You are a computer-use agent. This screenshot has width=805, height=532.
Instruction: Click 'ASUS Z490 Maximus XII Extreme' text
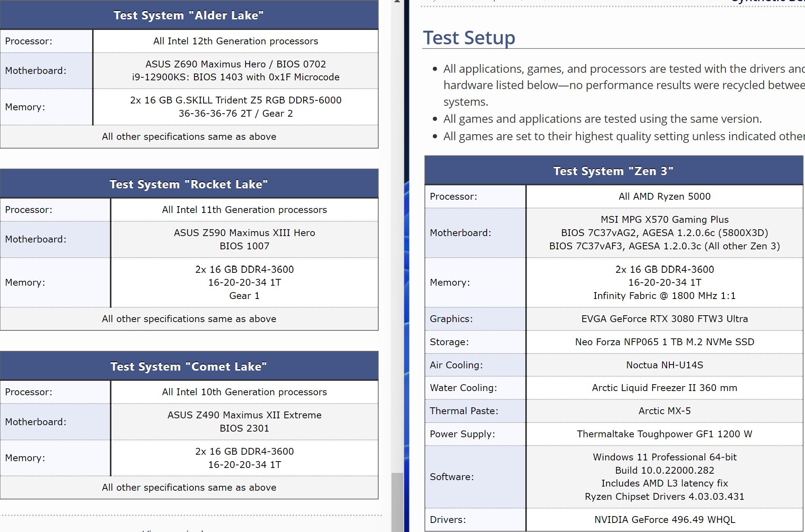click(244, 415)
